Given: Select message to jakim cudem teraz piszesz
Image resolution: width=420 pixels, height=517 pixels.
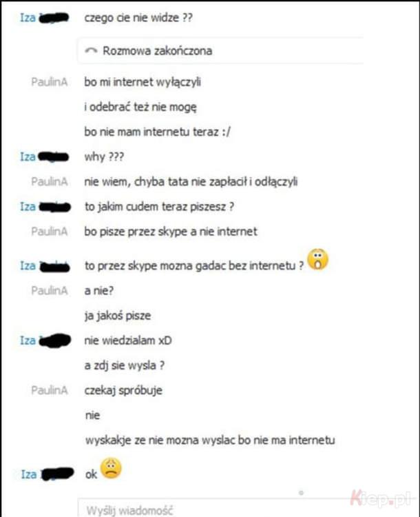Looking at the screenshot, I should pos(160,207).
